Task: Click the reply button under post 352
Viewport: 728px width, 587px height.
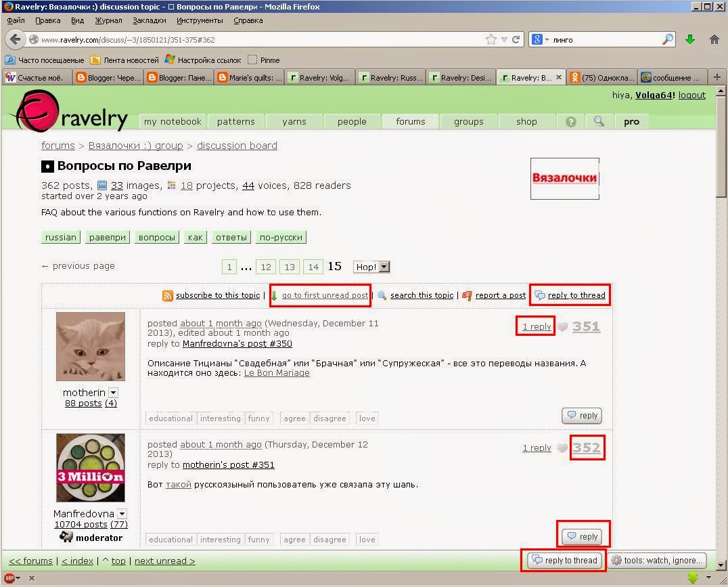Action: tap(583, 537)
